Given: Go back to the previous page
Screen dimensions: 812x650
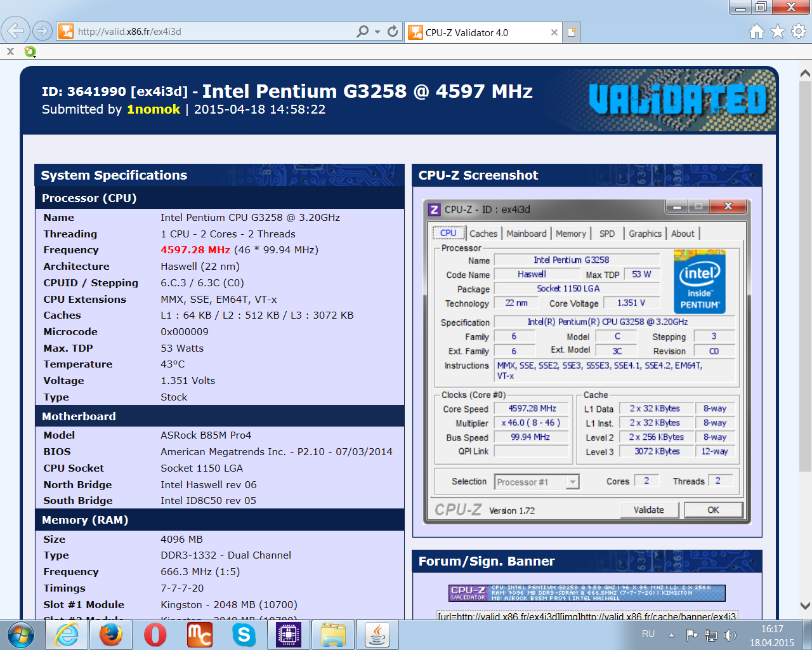Looking at the screenshot, I should [x=16, y=30].
